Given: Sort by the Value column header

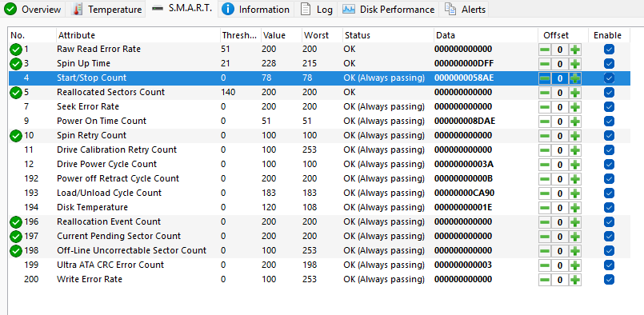Looking at the screenshot, I should click(x=282, y=35).
